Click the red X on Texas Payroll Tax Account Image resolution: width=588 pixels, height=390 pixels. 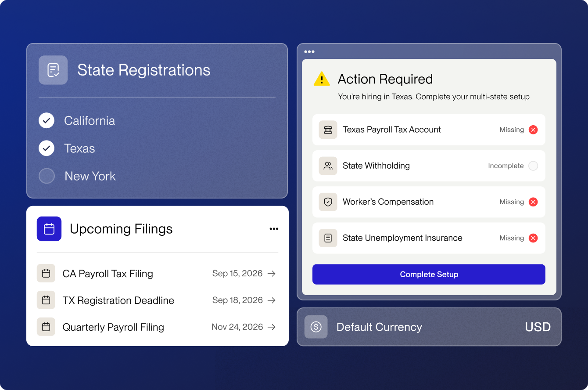533,130
